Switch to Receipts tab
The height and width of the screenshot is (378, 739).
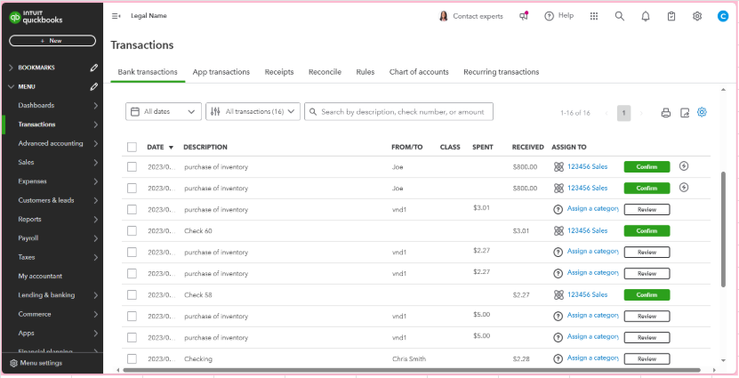[x=279, y=72]
